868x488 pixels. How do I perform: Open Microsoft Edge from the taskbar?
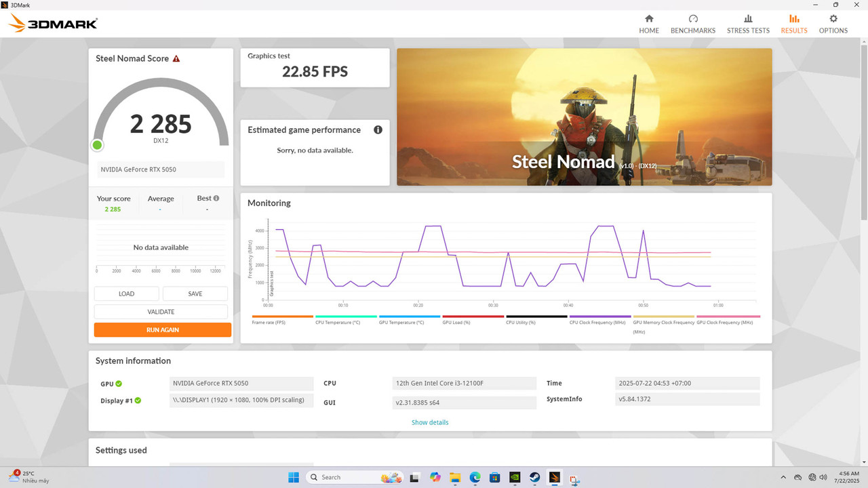point(475,477)
